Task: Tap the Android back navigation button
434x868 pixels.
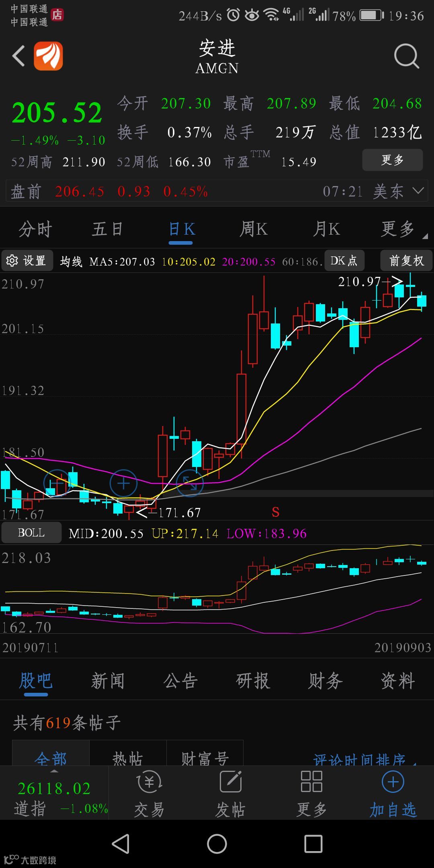Action: tap(121, 843)
